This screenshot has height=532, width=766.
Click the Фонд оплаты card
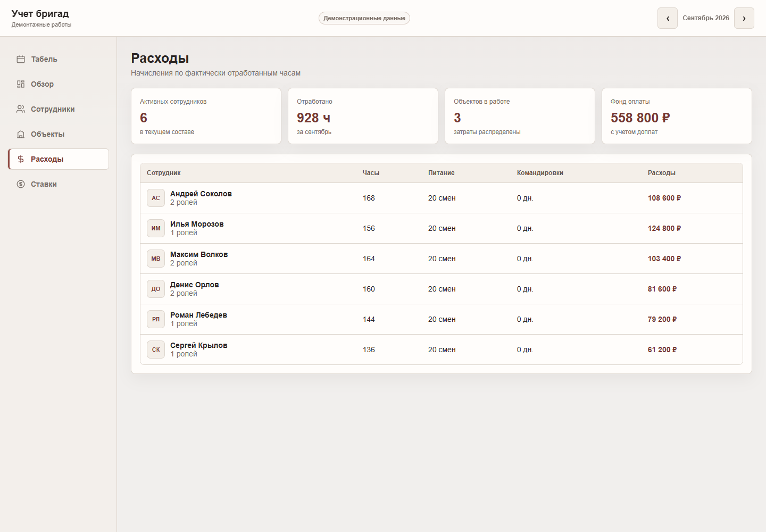click(677, 116)
